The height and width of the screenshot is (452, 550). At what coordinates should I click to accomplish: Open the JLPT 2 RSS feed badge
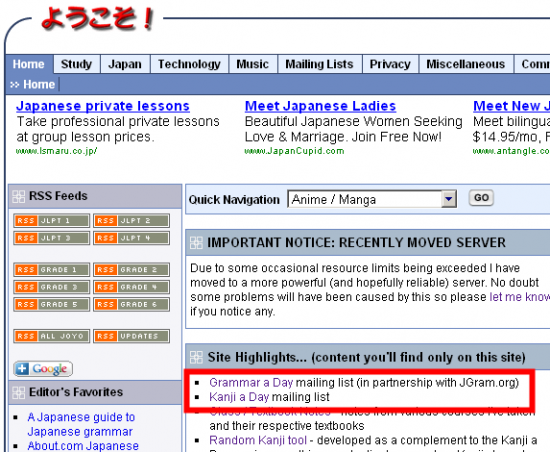coord(132,221)
